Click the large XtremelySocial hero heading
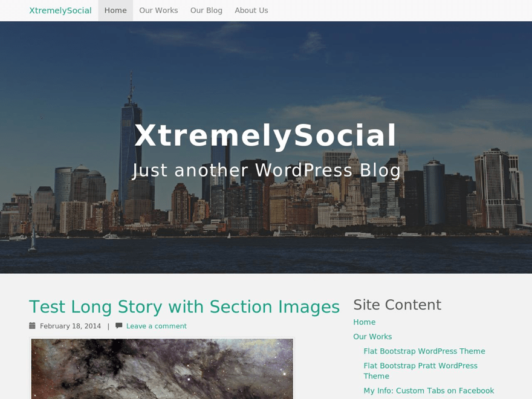This screenshot has height=399, width=532. coord(265,135)
